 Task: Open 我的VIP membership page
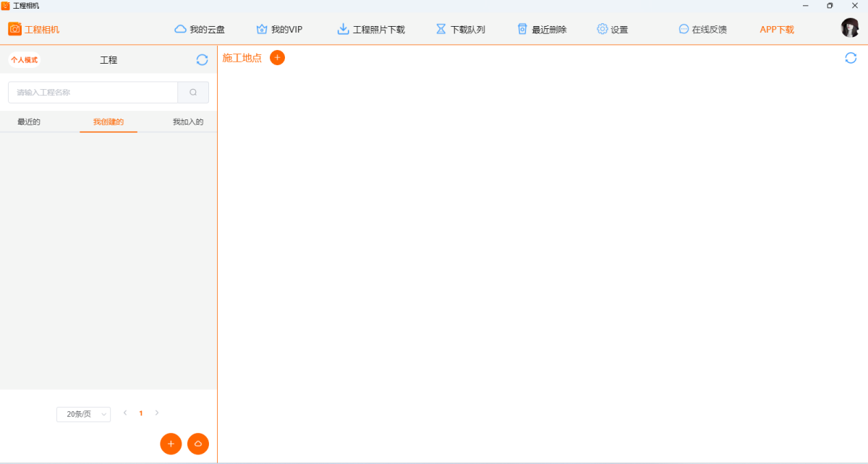point(279,30)
